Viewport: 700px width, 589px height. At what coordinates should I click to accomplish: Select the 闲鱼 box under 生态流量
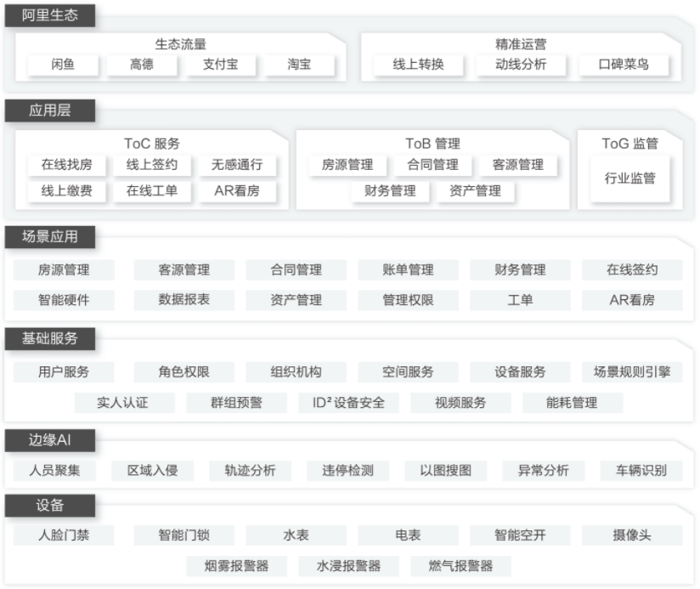coord(63,65)
